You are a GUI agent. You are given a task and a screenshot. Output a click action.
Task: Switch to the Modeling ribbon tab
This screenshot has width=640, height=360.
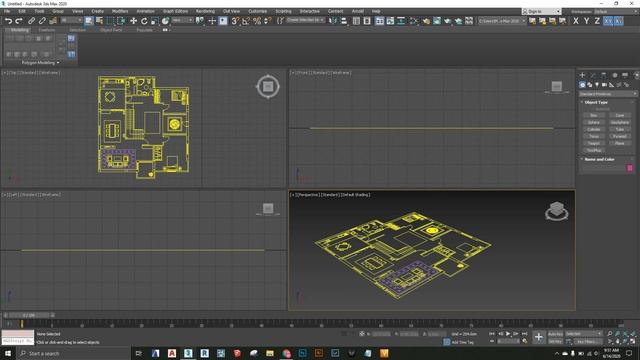19,30
